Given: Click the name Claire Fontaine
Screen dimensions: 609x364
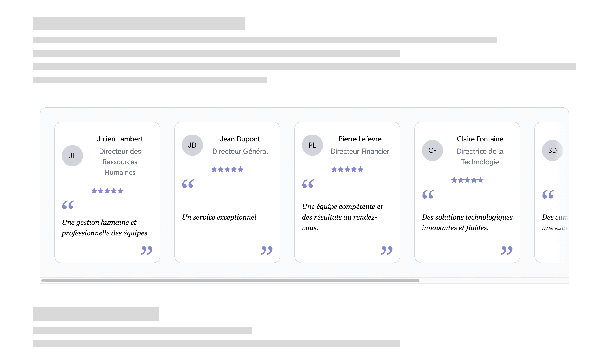Looking at the screenshot, I should pos(479,139).
